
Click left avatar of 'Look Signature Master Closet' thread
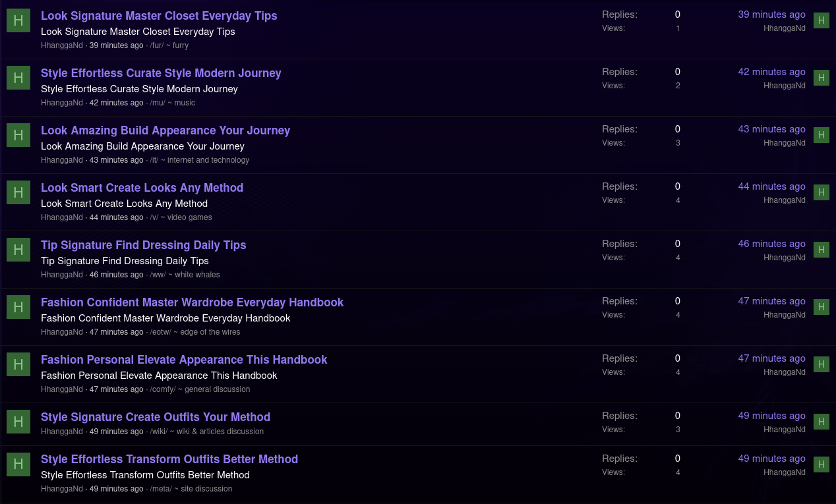pyautogui.click(x=18, y=20)
